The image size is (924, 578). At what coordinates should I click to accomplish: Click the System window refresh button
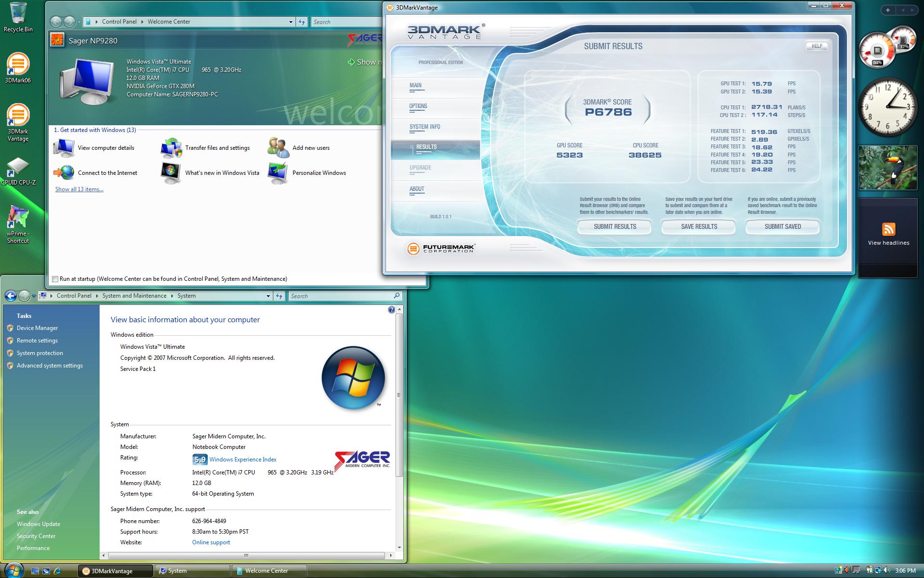[279, 296]
